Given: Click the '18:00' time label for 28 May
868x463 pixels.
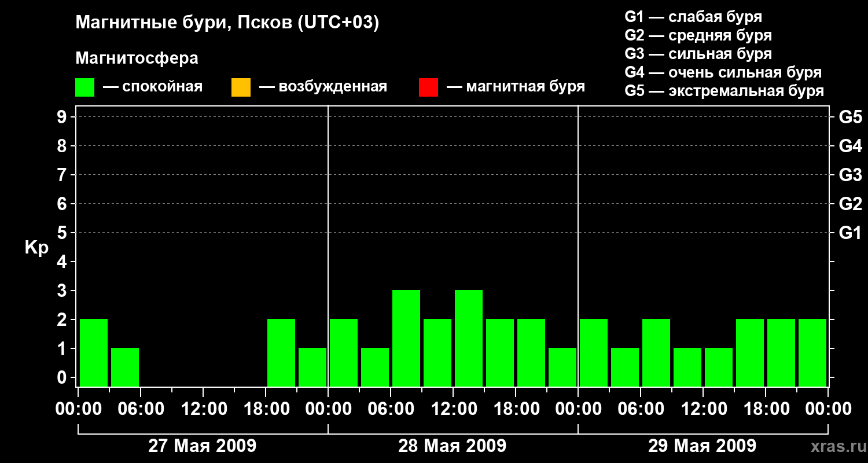Looking at the screenshot, I should coord(516,409).
